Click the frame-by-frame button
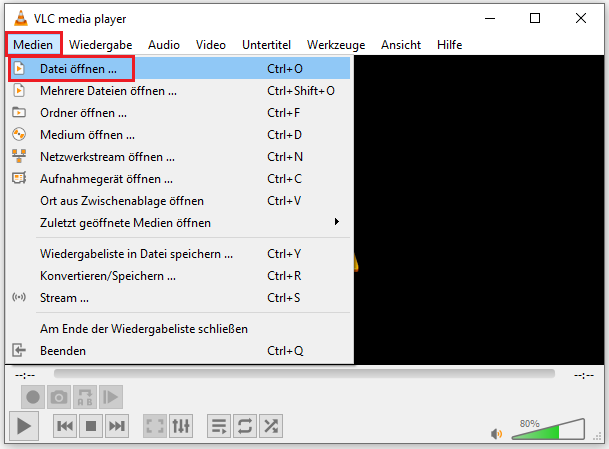The image size is (609, 449). coord(111,397)
